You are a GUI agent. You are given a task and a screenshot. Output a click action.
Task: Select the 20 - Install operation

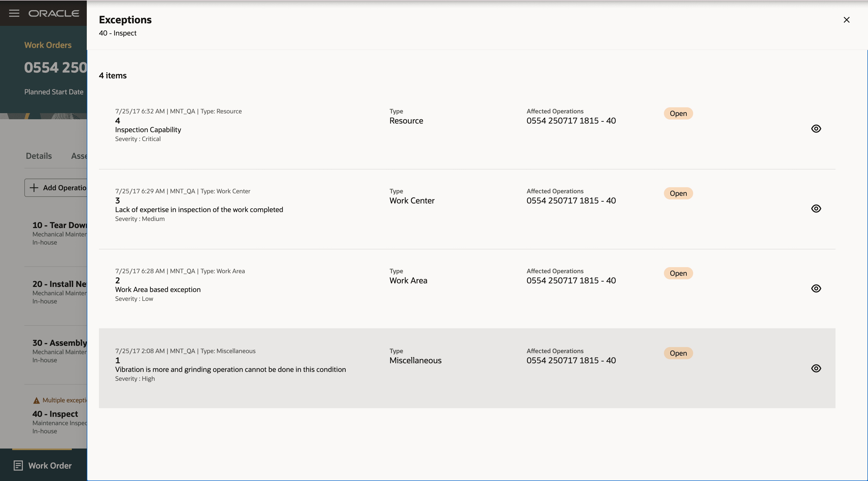click(59, 284)
